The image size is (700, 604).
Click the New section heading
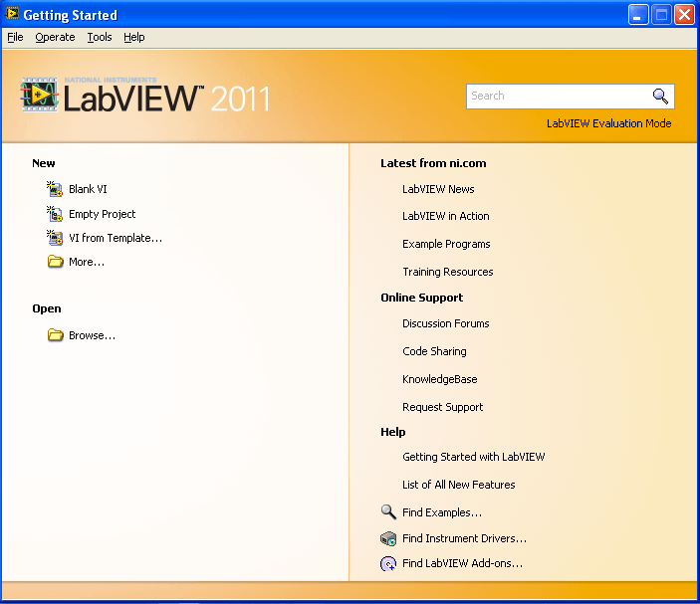[43, 163]
